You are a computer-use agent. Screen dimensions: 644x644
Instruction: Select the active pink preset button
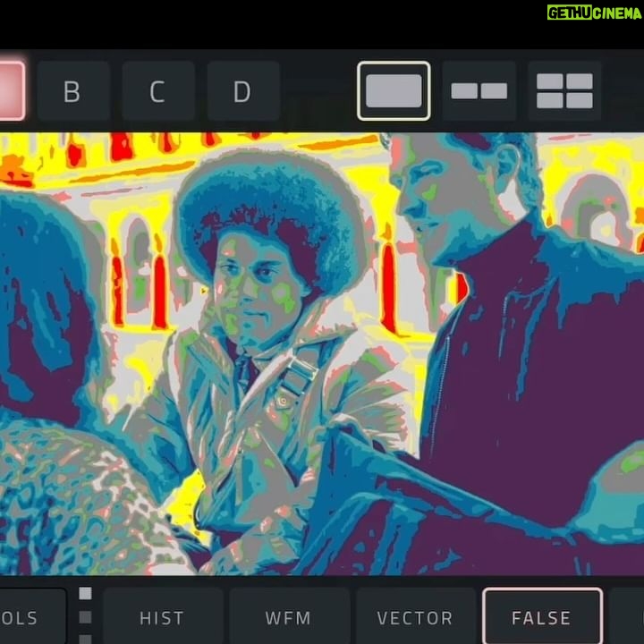coord(11,91)
